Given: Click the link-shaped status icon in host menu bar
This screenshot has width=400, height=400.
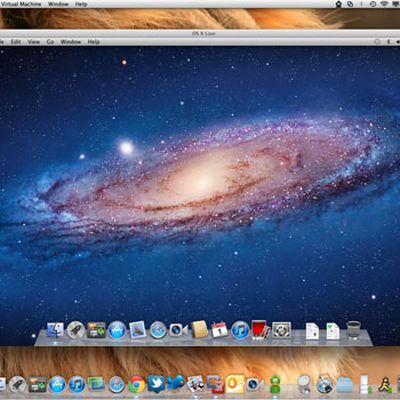Looking at the screenshot, I should click(x=350, y=4).
